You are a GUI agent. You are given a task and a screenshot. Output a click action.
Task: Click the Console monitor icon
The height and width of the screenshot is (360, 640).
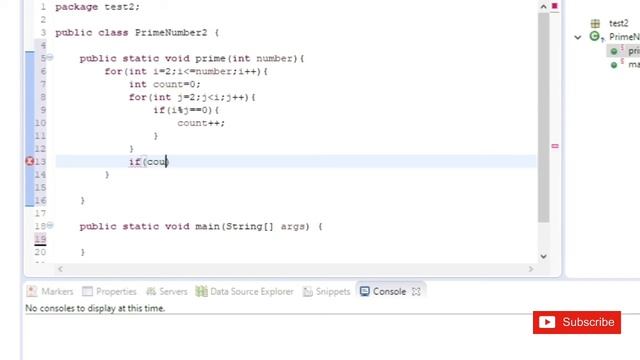(364, 291)
